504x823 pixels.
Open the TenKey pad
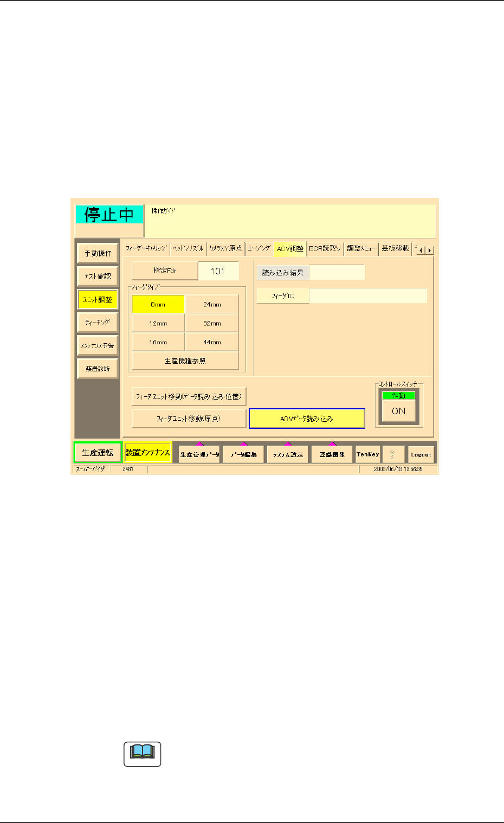368,454
